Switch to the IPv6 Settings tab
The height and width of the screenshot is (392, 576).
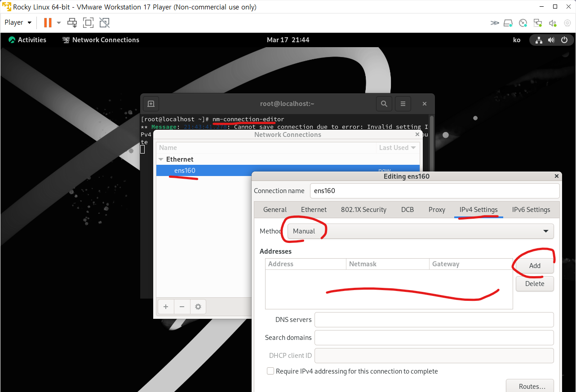tap(531, 209)
